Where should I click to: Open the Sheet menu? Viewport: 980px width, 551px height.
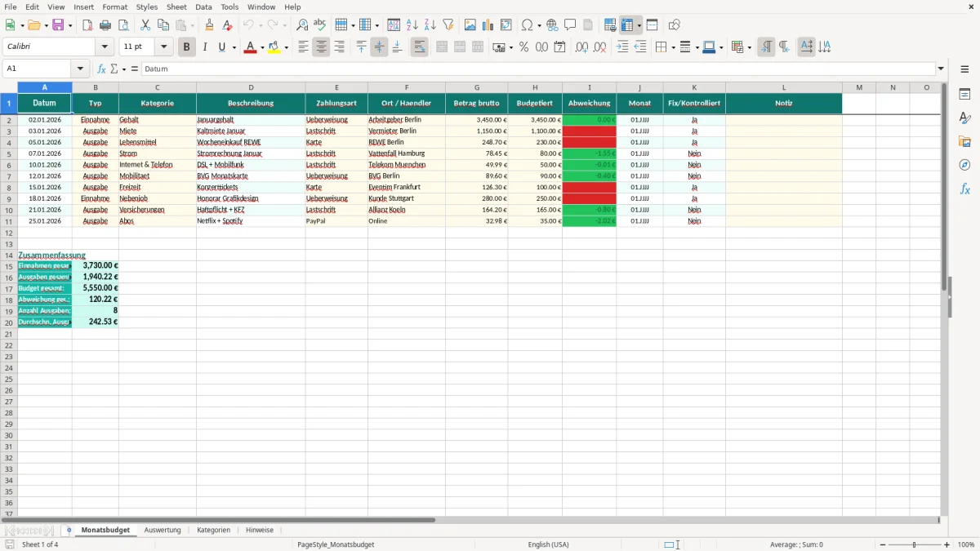176,7
